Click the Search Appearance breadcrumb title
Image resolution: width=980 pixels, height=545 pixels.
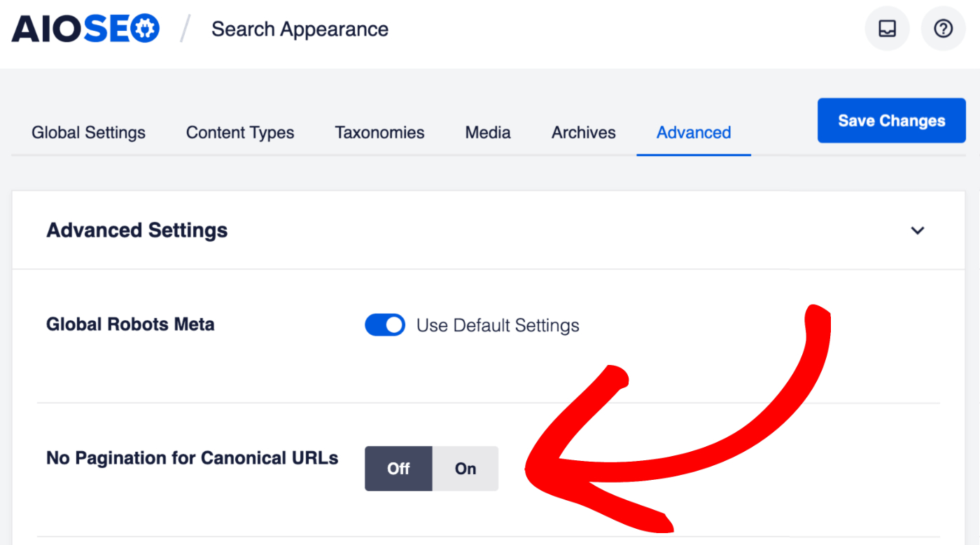300,29
